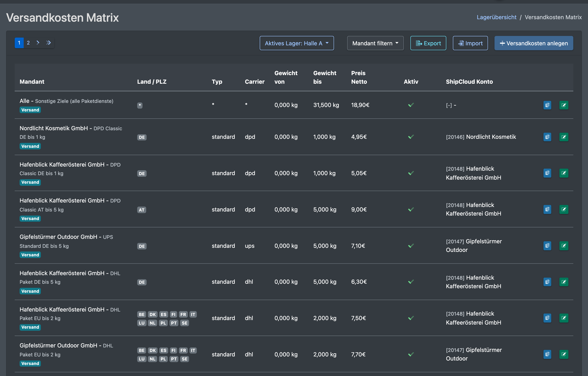588x376 pixels.
Task: Click the ShipCloud Konto column header
Action: pos(469,81)
